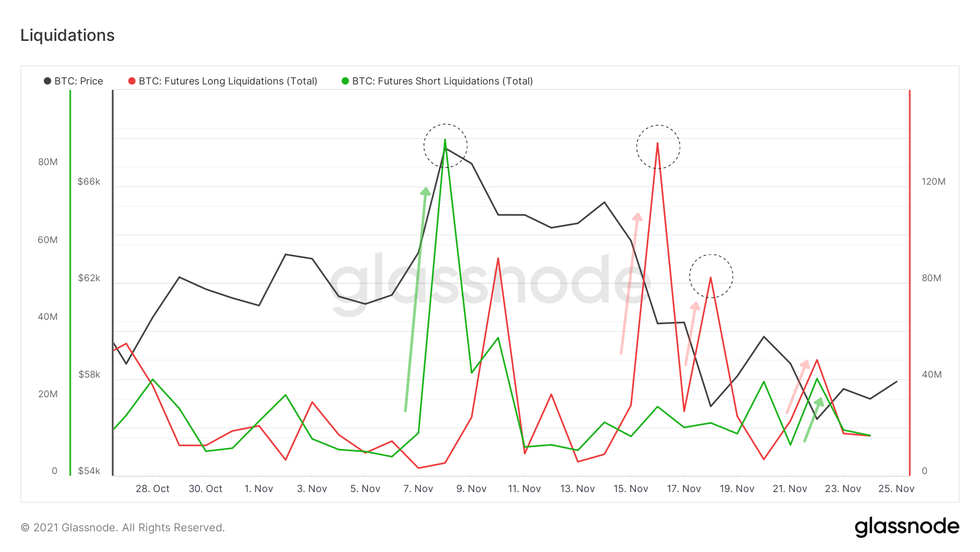Click the dashed circle at the green peak

pos(445,145)
